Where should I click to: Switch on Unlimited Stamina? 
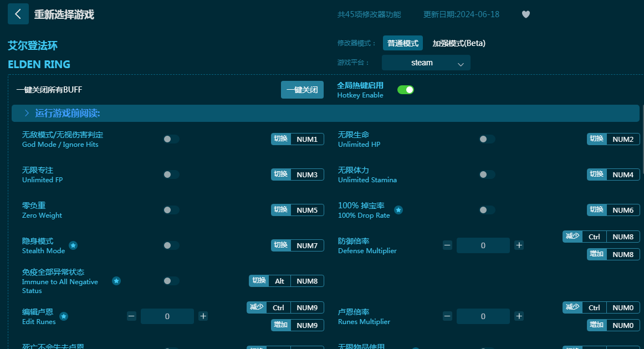(487, 174)
